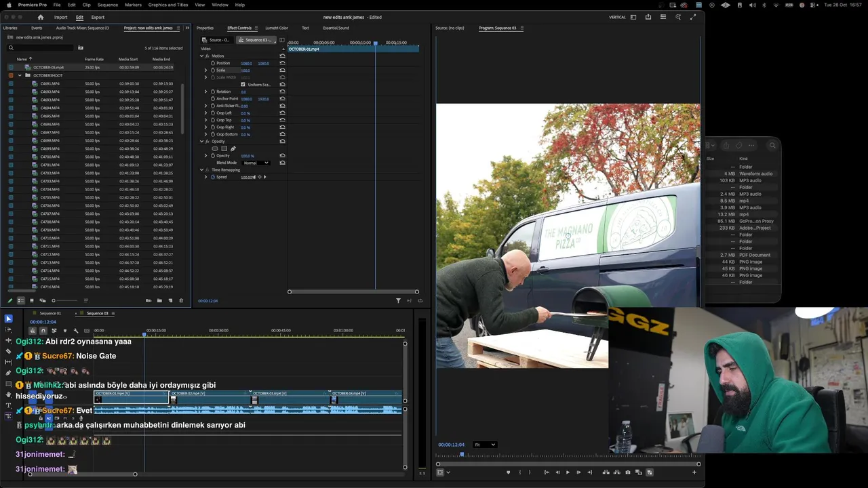Open the VERTICAL workspace dropdown
Image resolution: width=868 pixels, height=488 pixels.
(x=633, y=17)
